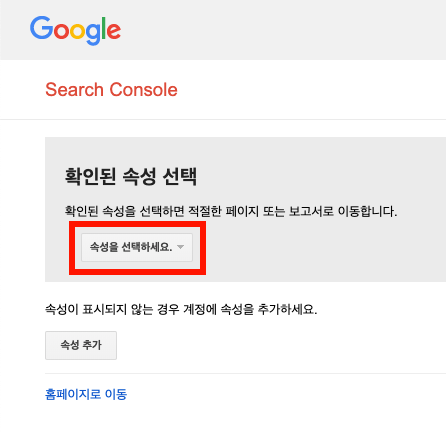Open the 속성을 선택하세요 dropdown

(137, 247)
